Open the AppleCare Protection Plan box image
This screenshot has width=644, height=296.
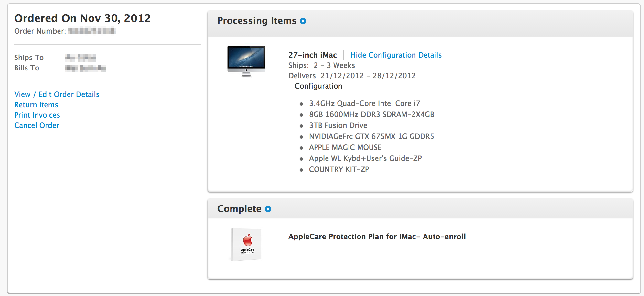[x=246, y=245]
